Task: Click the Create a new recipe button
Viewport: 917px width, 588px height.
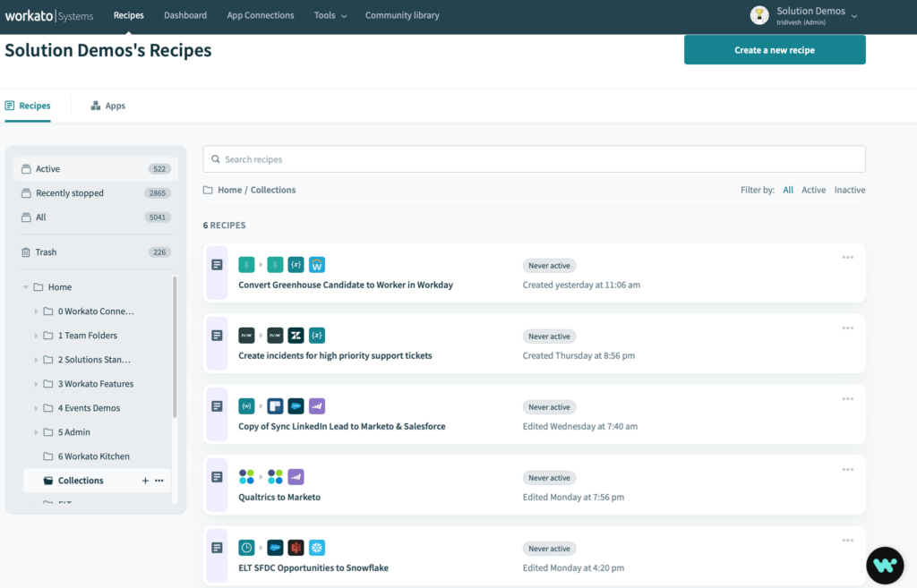Action: pos(774,49)
